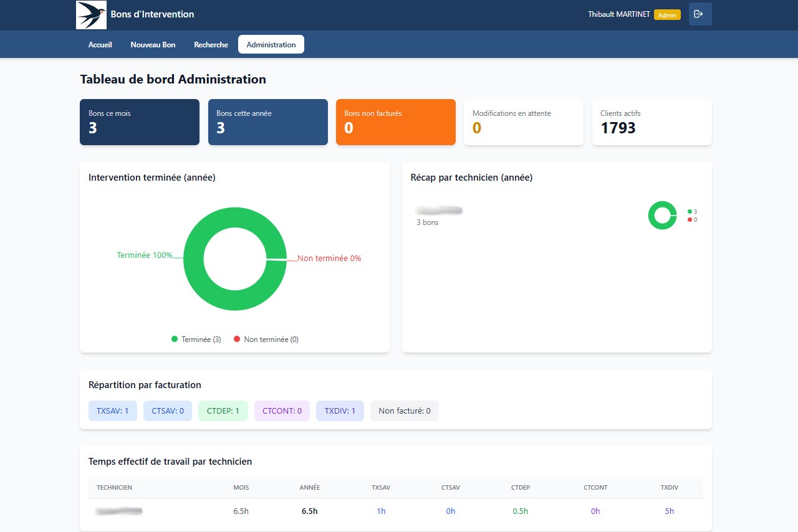Click the logout icon button

click(x=700, y=14)
